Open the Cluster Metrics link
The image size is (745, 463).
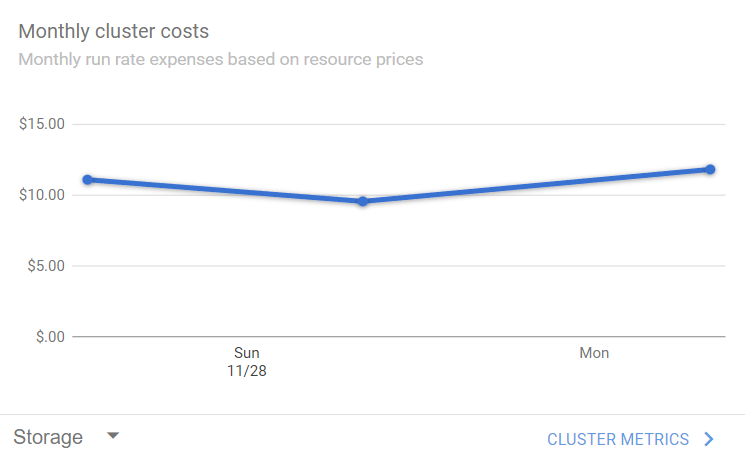pyautogui.click(x=618, y=439)
